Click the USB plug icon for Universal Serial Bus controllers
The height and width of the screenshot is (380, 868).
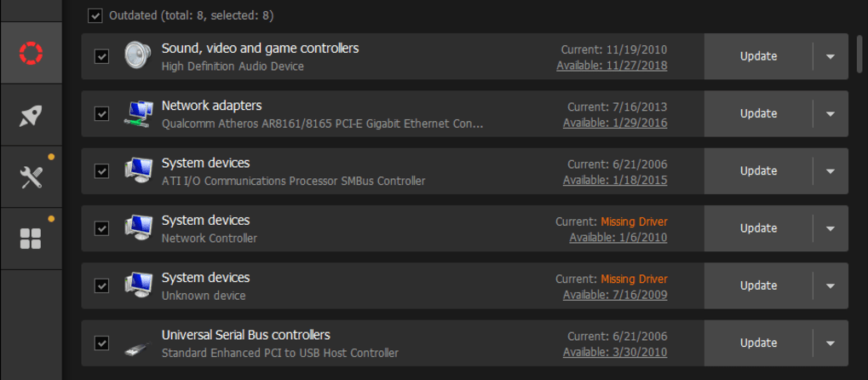[137, 343]
